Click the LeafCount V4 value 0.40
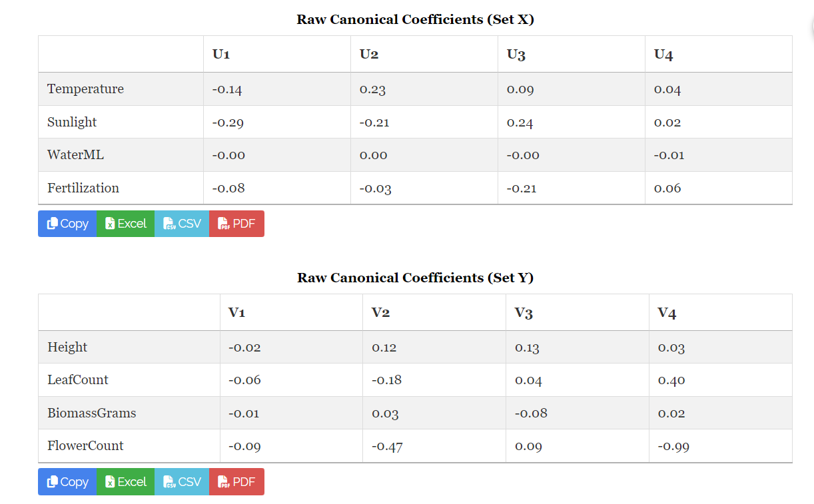The height and width of the screenshot is (504, 814). [x=671, y=381]
